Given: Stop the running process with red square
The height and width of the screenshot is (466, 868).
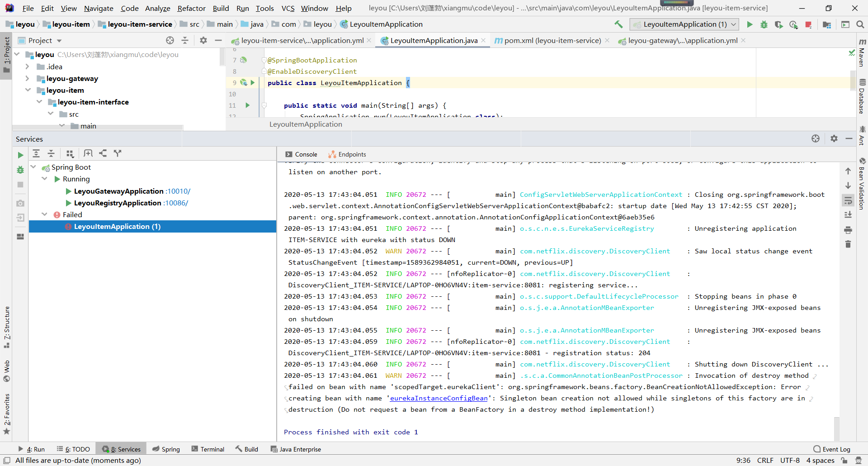Looking at the screenshot, I should pos(808,24).
